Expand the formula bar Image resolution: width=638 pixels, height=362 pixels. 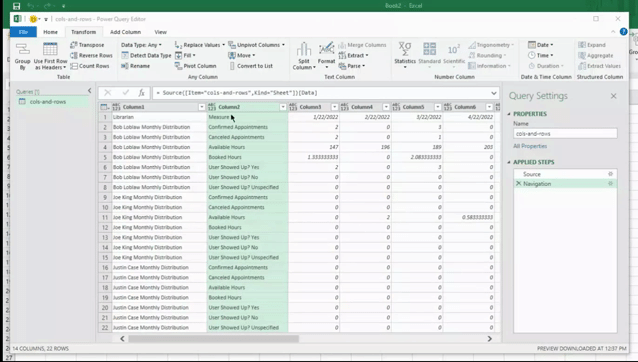[x=494, y=93]
